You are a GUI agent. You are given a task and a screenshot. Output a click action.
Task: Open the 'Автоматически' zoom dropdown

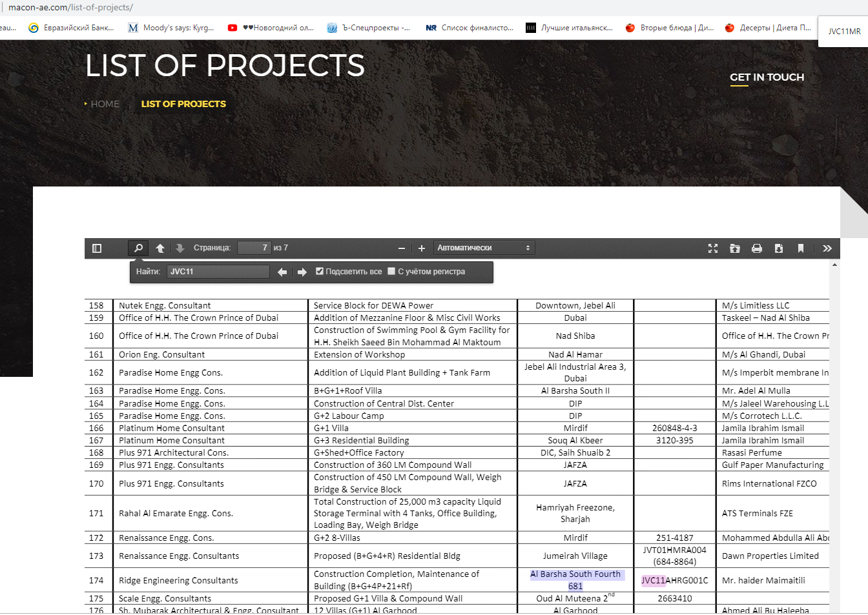(483, 248)
